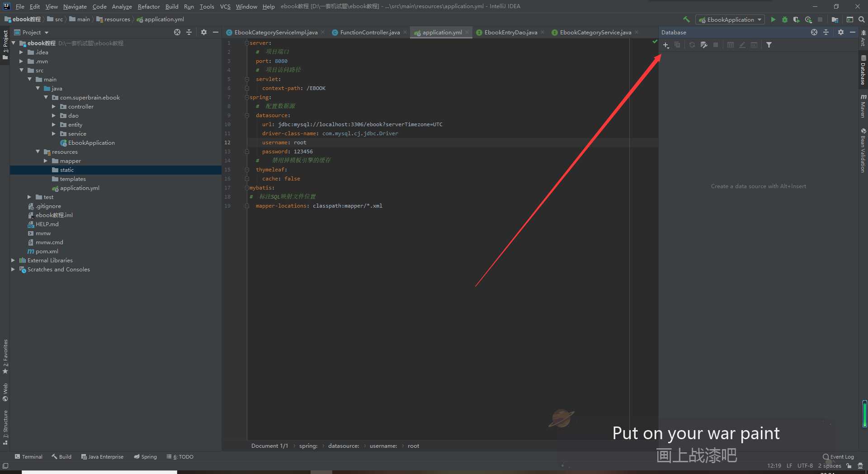Collapse all in the Database panel

coord(826,32)
